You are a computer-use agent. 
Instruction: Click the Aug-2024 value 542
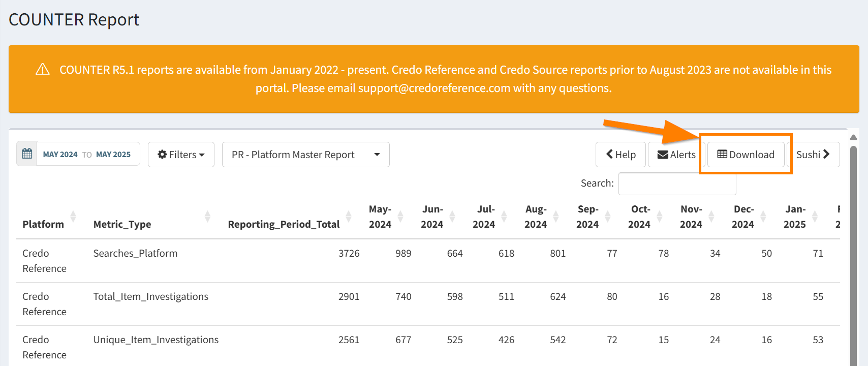point(558,340)
